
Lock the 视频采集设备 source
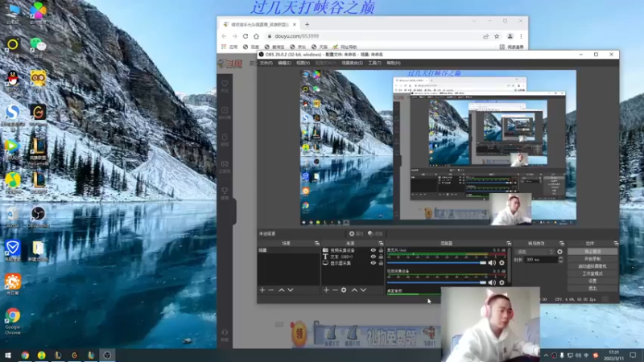(x=381, y=250)
